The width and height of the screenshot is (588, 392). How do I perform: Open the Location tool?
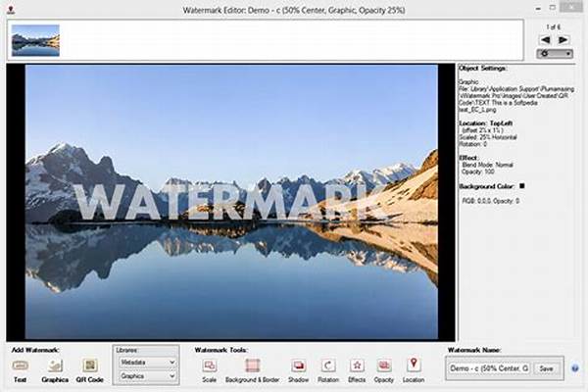pos(413,365)
